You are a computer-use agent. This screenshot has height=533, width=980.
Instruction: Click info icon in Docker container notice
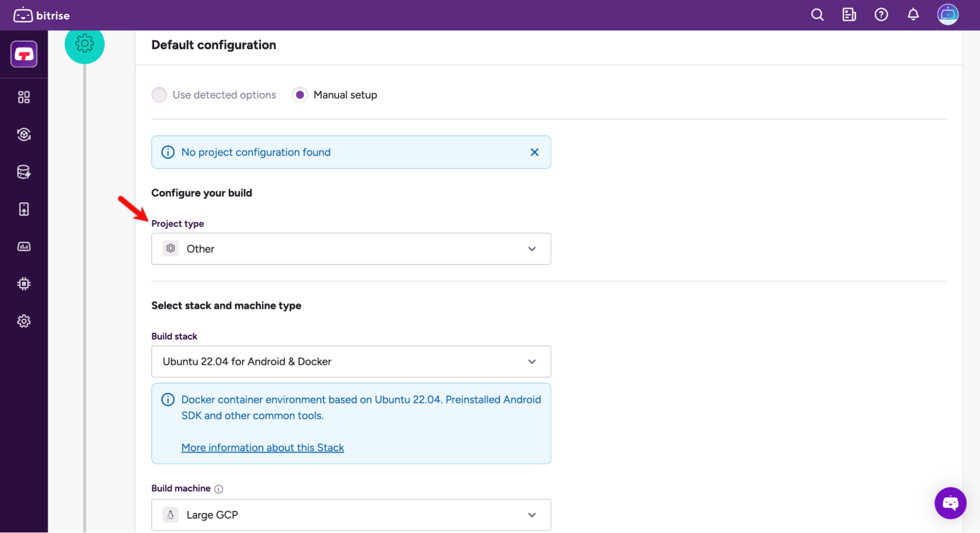(168, 400)
